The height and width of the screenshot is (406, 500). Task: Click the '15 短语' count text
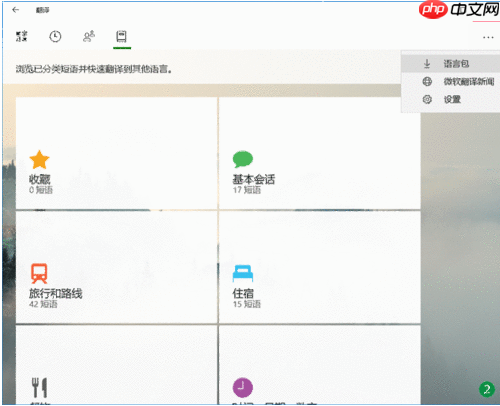pyautogui.click(x=247, y=304)
